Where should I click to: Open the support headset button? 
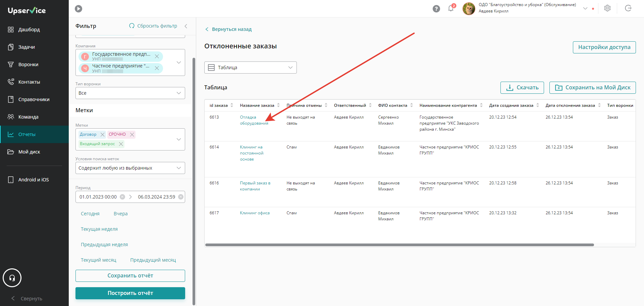[12, 278]
